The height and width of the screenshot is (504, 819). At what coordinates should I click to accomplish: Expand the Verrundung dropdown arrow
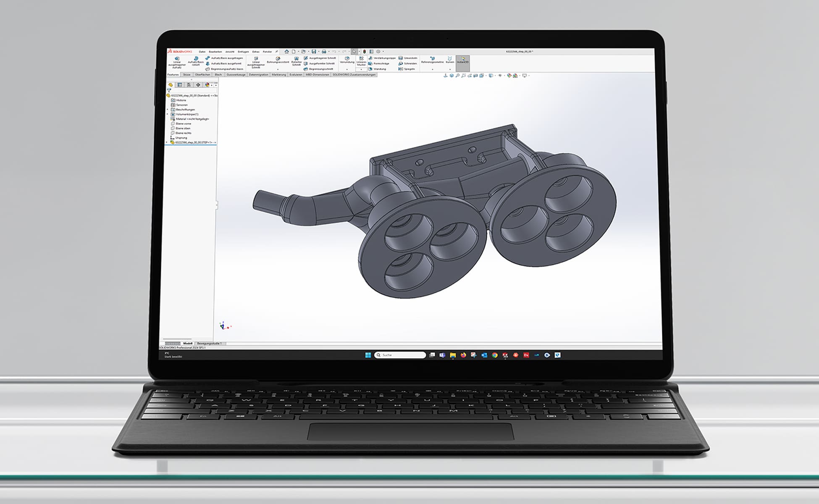[347, 69]
